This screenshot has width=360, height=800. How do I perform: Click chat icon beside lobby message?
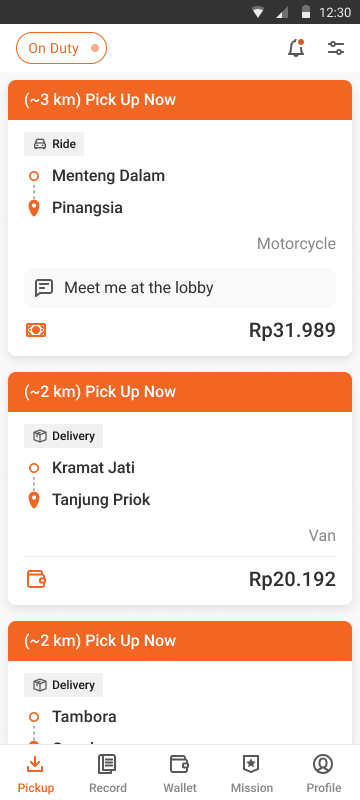[x=44, y=288]
